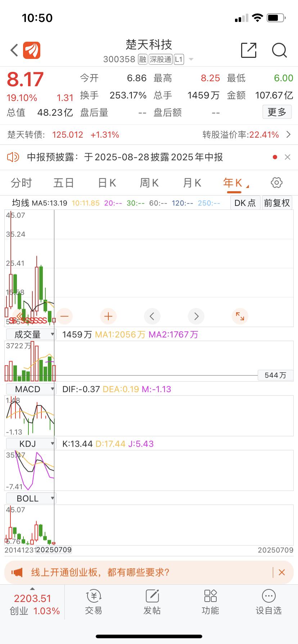Tap the battery status icon

276,18
